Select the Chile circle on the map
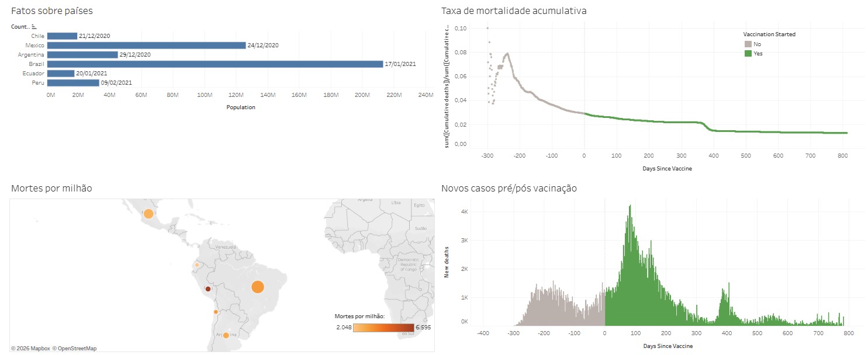Screen dimensions: 868x355 point(216,312)
